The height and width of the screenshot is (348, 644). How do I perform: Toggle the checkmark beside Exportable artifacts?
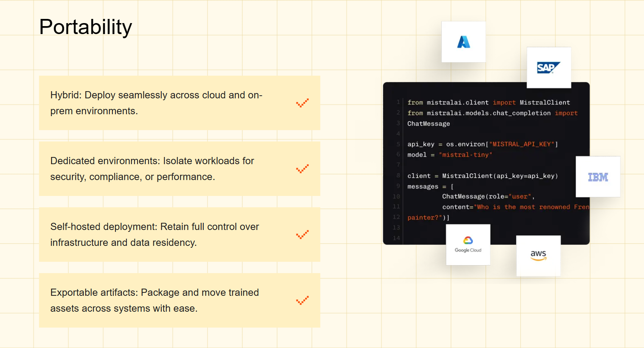[x=302, y=300]
